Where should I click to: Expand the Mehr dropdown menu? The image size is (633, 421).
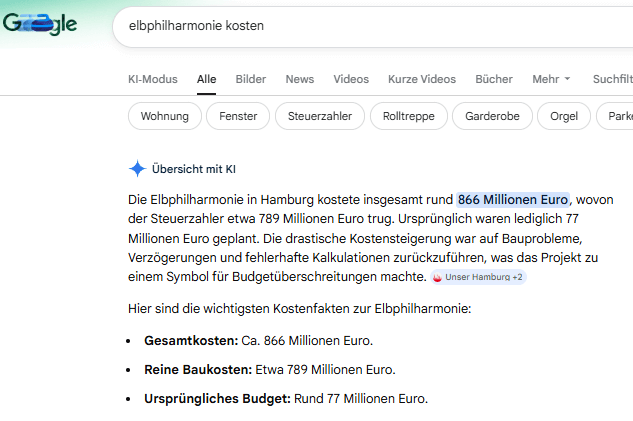551,79
